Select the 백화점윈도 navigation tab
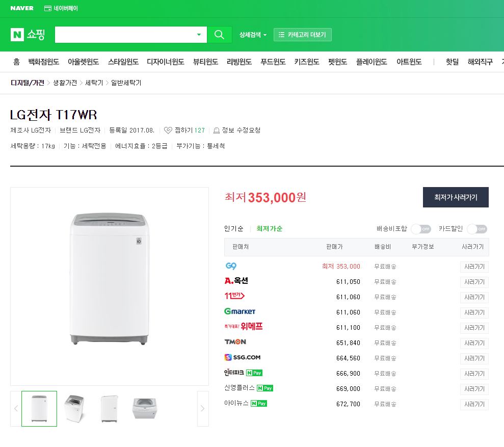 pyautogui.click(x=44, y=62)
